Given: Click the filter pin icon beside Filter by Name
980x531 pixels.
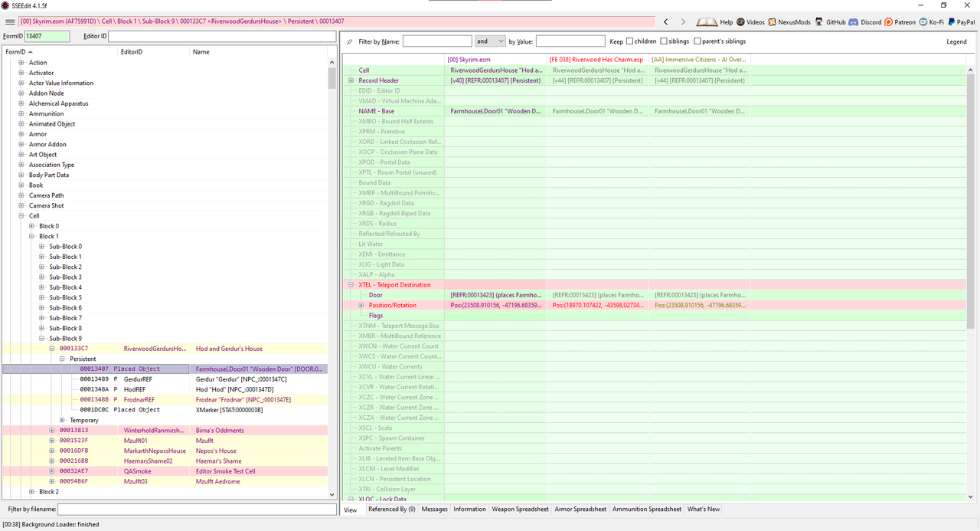Looking at the screenshot, I should [x=350, y=41].
